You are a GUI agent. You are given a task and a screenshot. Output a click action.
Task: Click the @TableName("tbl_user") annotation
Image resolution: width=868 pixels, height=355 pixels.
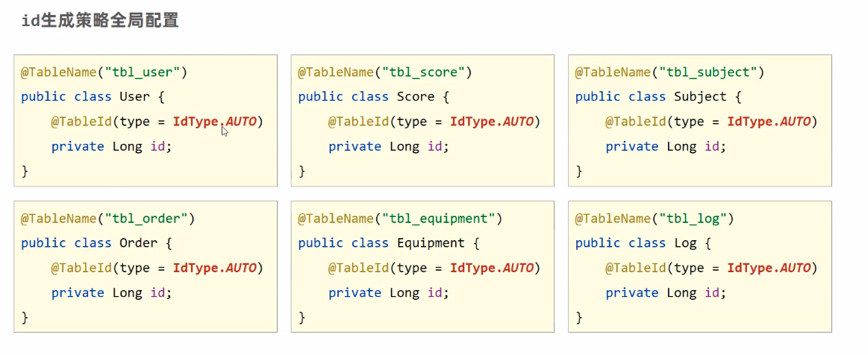[x=104, y=72]
